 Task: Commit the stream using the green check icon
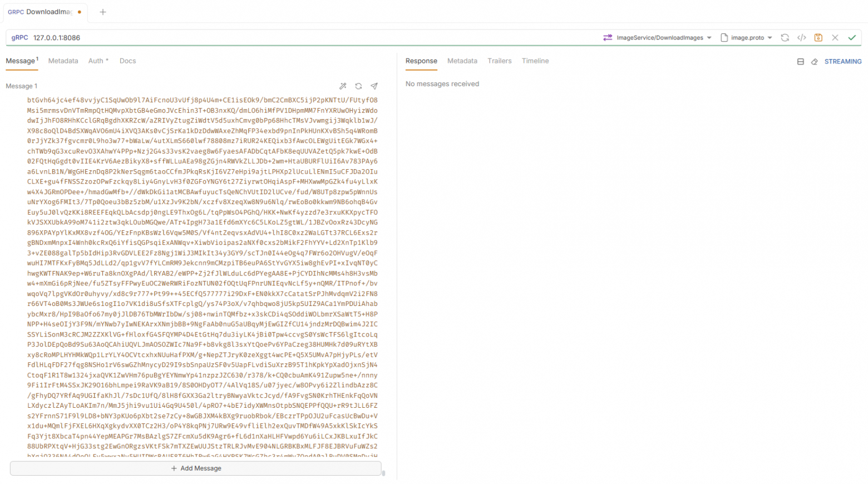852,37
